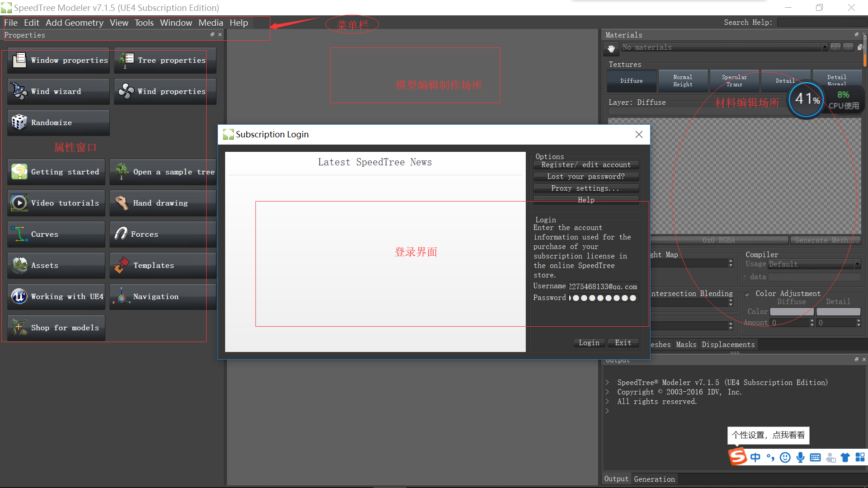Open Working with UE4 topic
The width and height of the screenshot is (868, 488).
56,296
